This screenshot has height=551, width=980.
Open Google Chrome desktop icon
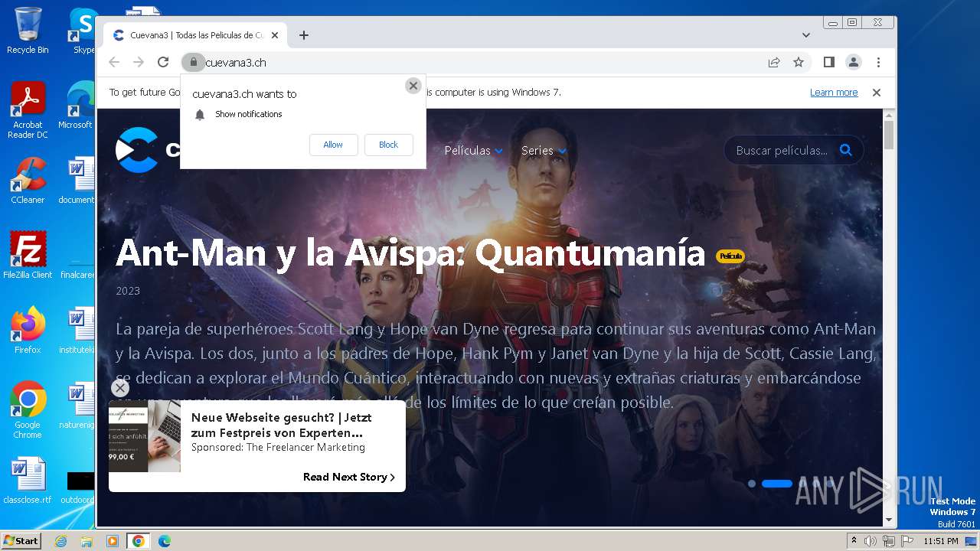click(x=28, y=410)
